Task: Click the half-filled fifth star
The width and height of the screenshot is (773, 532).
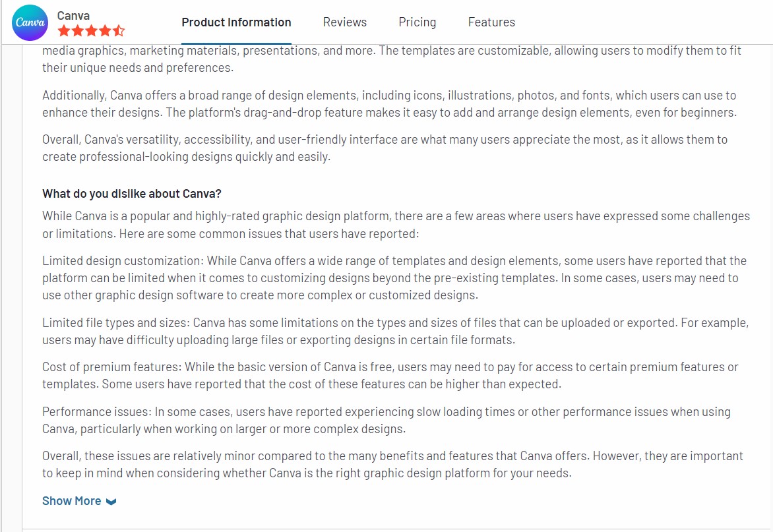Action: (x=118, y=30)
